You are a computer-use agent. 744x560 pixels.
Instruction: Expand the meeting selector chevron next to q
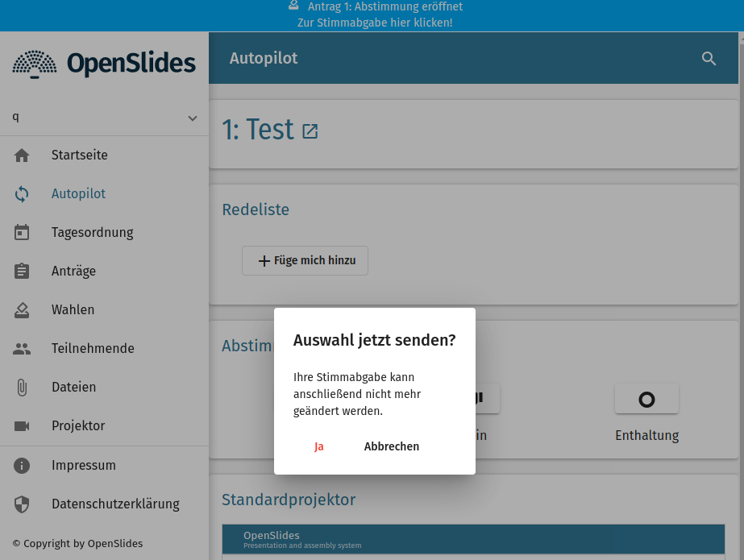pyautogui.click(x=192, y=117)
